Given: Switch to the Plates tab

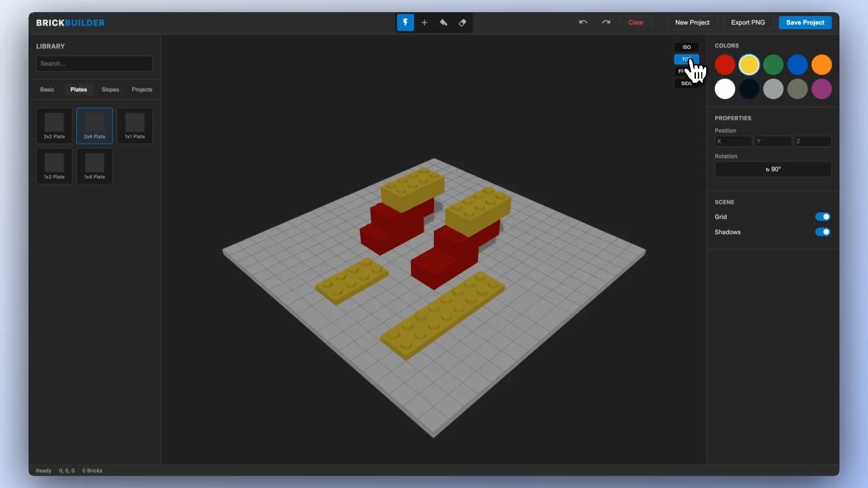Looking at the screenshot, I should click(79, 90).
